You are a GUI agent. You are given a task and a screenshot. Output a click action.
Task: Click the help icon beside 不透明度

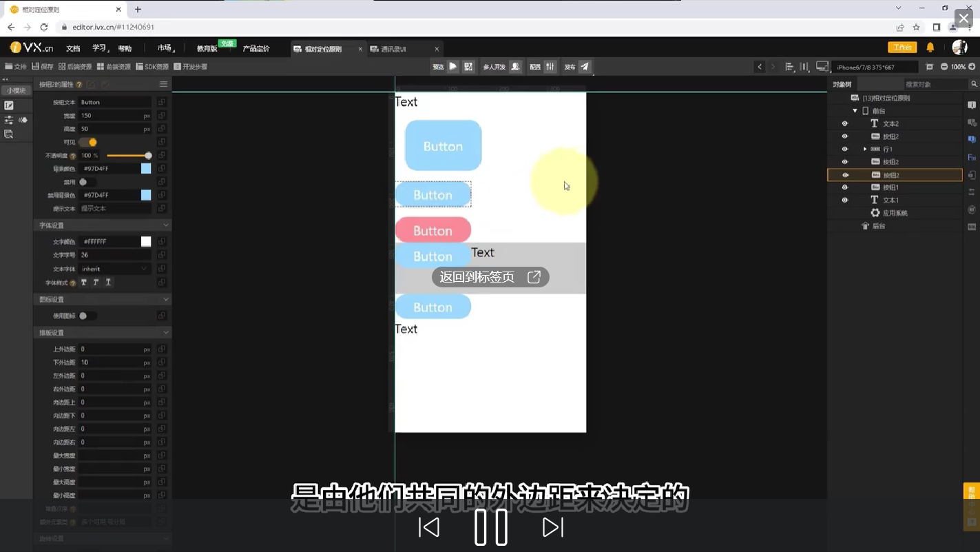tap(73, 156)
